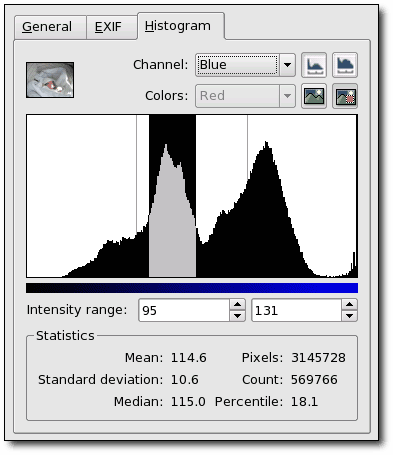Increase the minimum intensity value 95

[237, 305]
